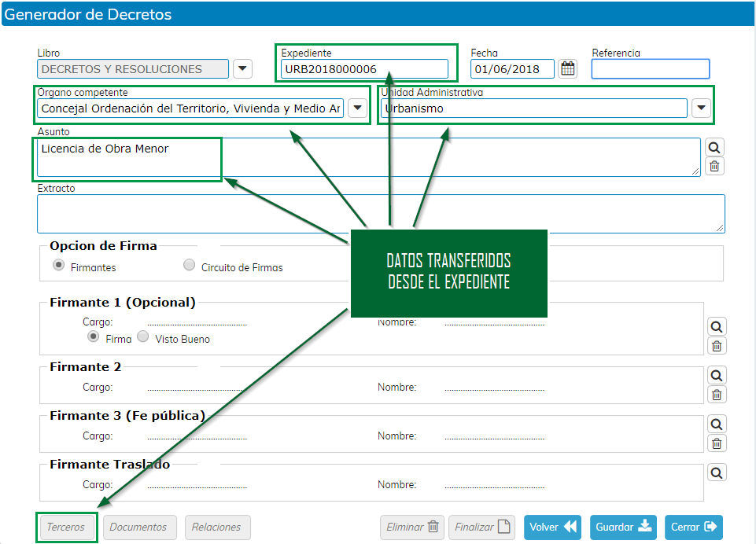Open the Fecha calendar picker icon
Screen dimensions: 756x544
(x=567, y=69)
